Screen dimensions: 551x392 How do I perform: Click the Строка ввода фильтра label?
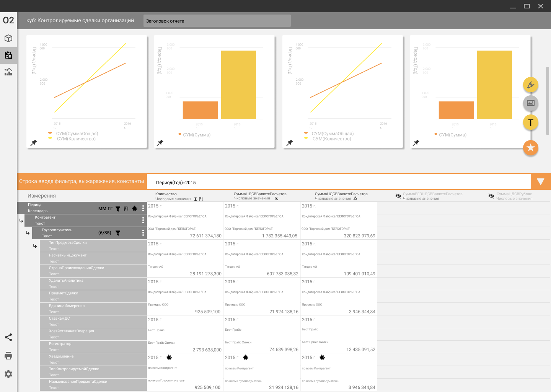[82, 181]
